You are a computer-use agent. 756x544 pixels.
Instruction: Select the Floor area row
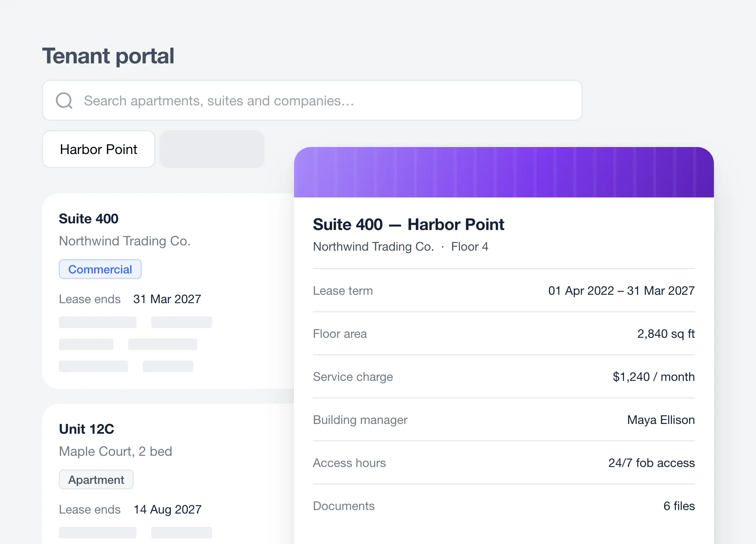(x=504, y=334)
